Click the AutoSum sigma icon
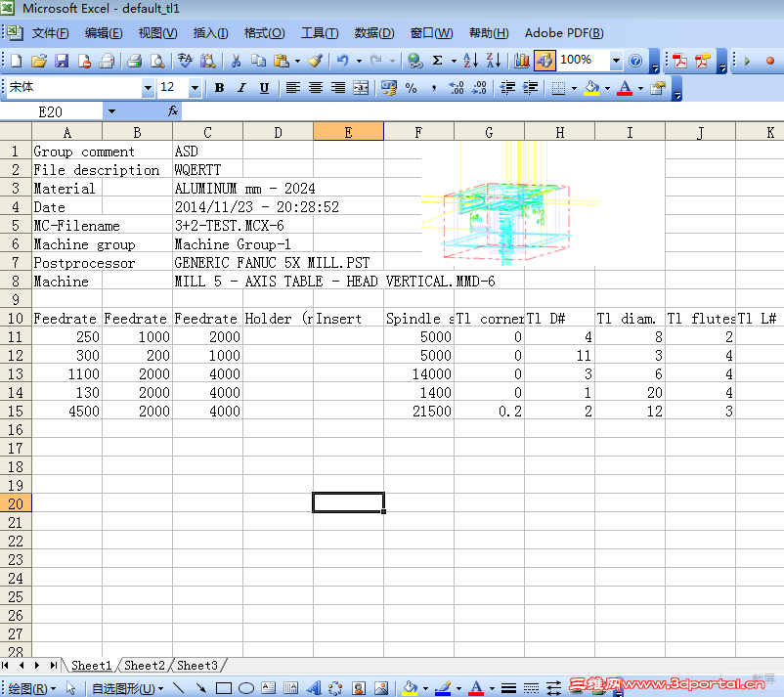The width and height of the screenshot is (784, 697). tap(438, 61)
